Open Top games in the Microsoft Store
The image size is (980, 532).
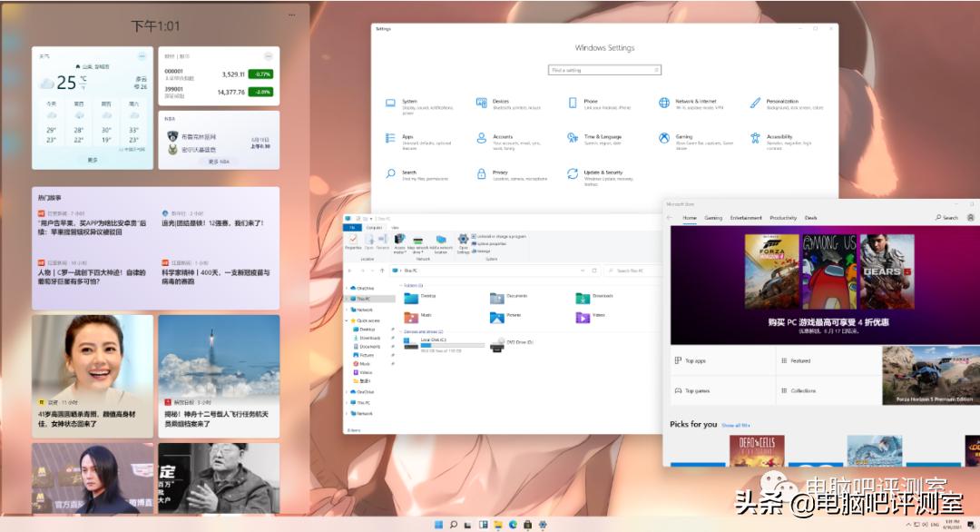point(699,389)
